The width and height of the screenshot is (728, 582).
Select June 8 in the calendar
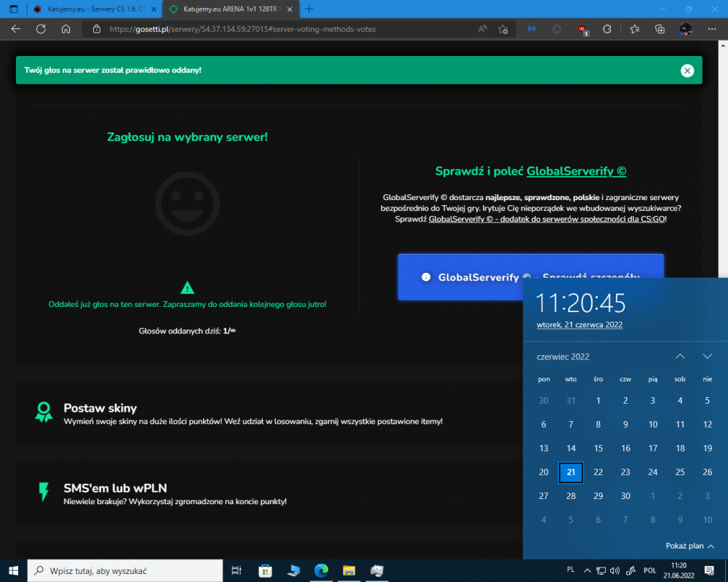pyautogui.click(x=598, y=424)
